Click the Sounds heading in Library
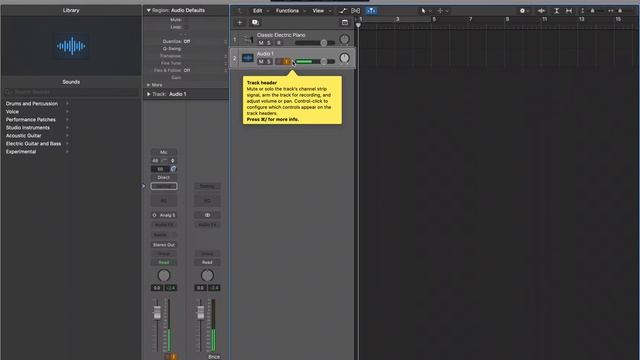This screenshot has height=360, width=640. pyautogui.click(x=71, y=82)
